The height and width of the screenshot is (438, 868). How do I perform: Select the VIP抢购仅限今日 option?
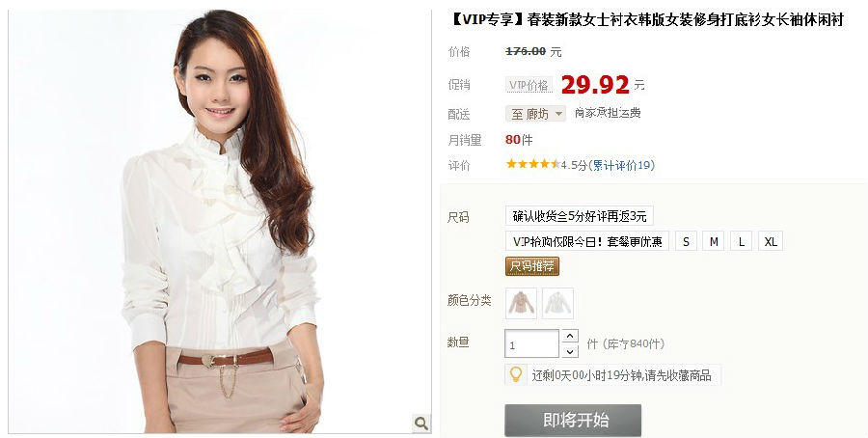point(586,241)
